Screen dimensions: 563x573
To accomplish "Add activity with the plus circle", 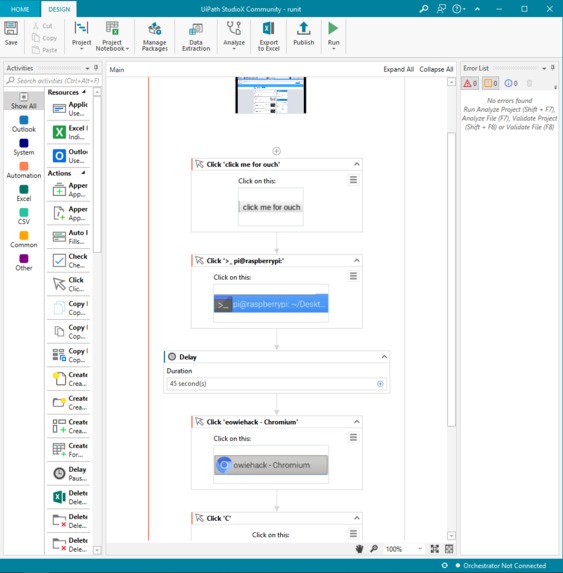I will pyautogui.click(x=277, y=151).
